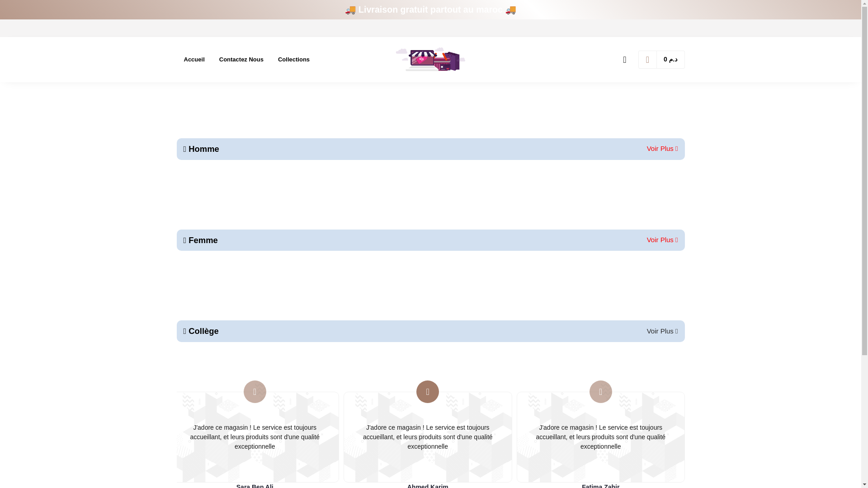Click the icon left of the cart box

(x=624, y=60)
